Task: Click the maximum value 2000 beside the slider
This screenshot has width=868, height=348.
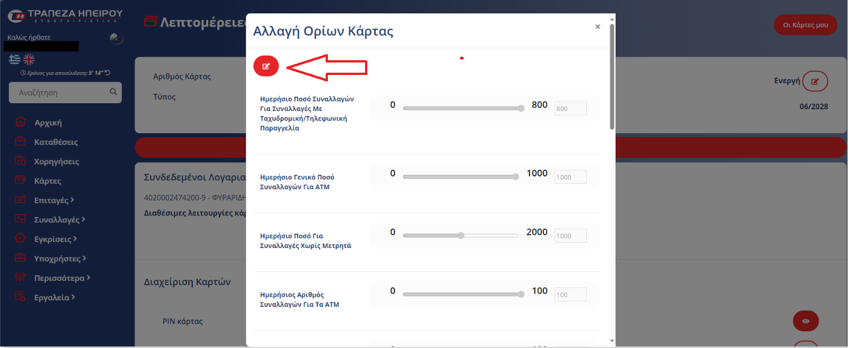Action: click(537, 232)
